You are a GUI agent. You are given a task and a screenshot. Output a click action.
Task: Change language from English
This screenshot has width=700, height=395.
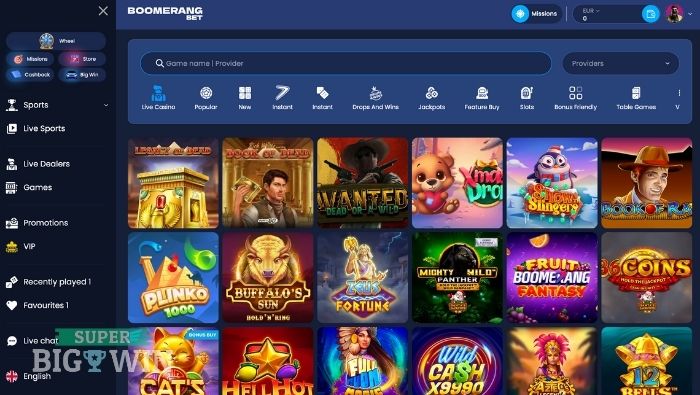coord(37,376)
